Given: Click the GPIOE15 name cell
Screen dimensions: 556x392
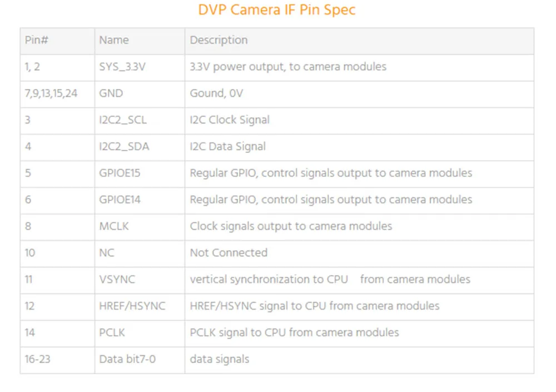Looking at the screenshot, I should coord(140,174).
